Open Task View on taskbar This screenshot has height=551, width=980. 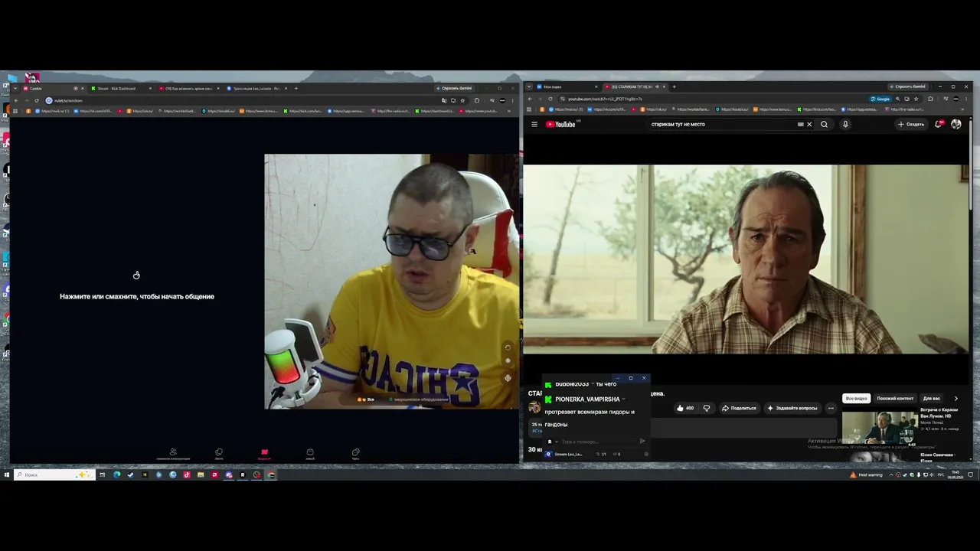click(x=103, y=475)
